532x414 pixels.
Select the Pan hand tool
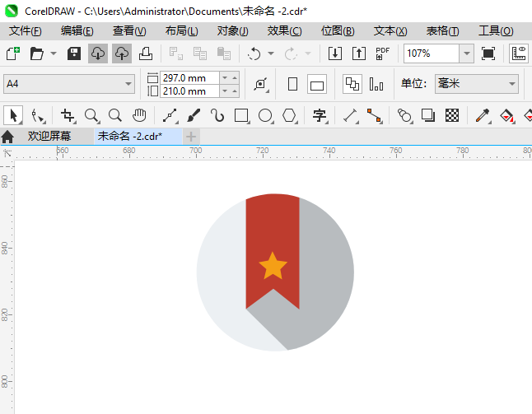coord(139,115)
